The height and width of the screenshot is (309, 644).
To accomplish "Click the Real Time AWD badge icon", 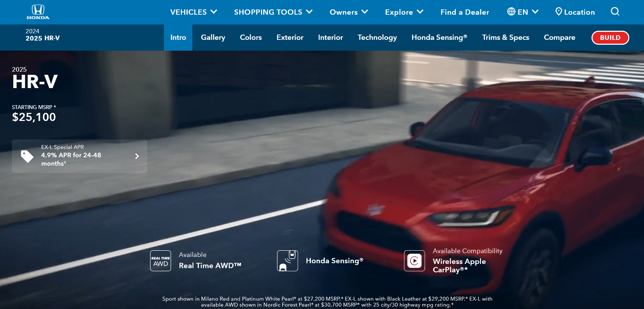I will click(161, 261).
